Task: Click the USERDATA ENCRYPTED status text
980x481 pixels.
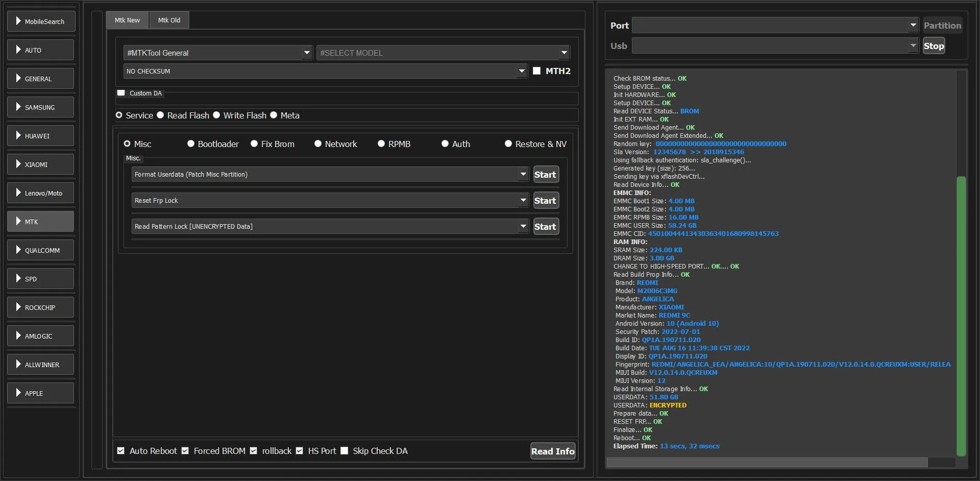Action: tap(668, 405)
